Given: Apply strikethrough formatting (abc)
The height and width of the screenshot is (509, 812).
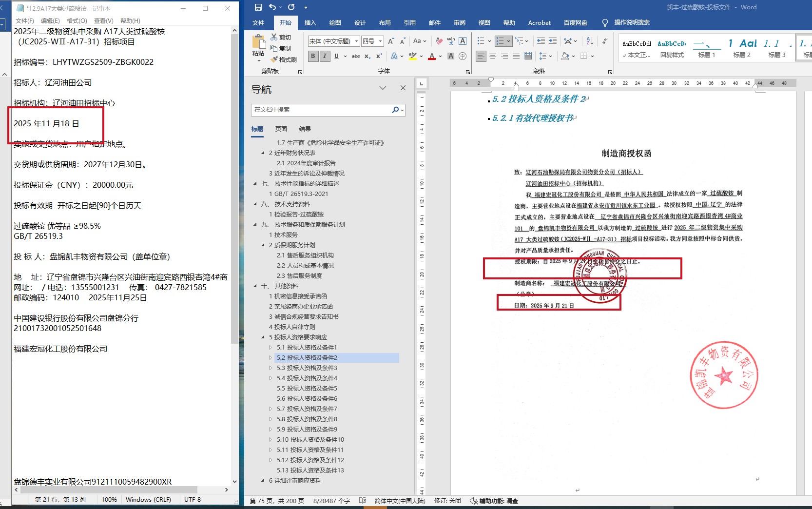Looking at the screenshot, I should click(356, 57).
